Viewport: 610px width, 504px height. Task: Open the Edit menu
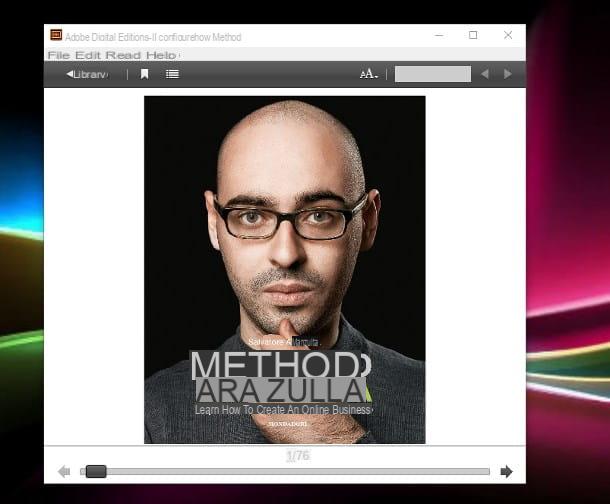[x=88, y=55]
